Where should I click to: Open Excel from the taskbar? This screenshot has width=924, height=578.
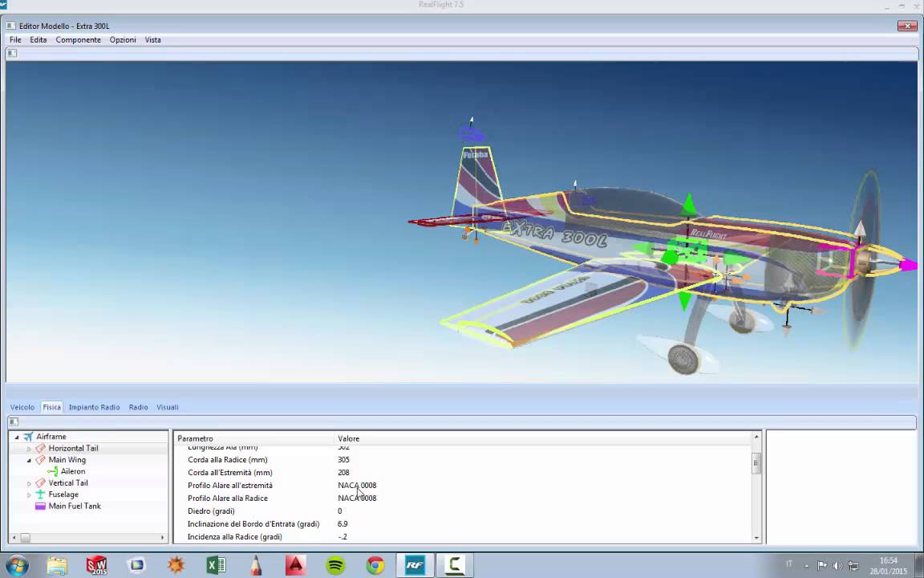(x=217, y=566)
